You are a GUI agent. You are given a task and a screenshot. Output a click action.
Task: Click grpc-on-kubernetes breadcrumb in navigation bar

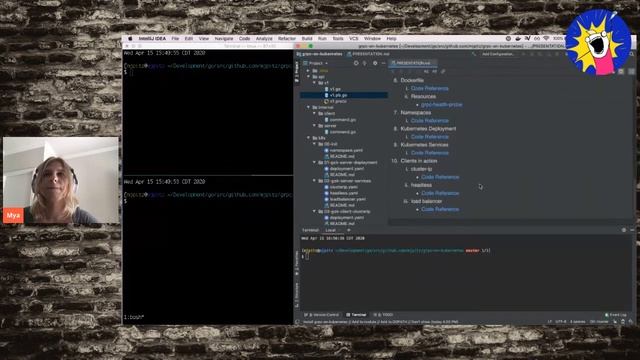pyautogui.click(x=320, y=54)
